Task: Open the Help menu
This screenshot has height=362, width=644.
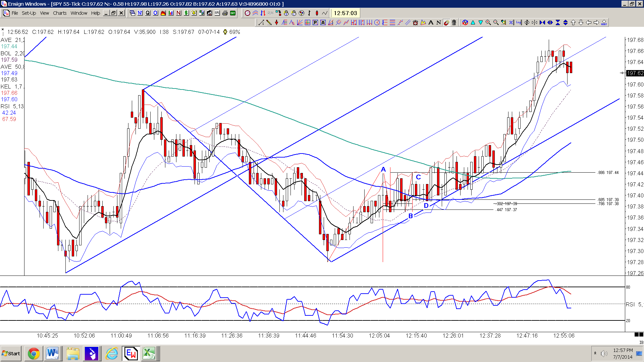Action: pos(96,13)
